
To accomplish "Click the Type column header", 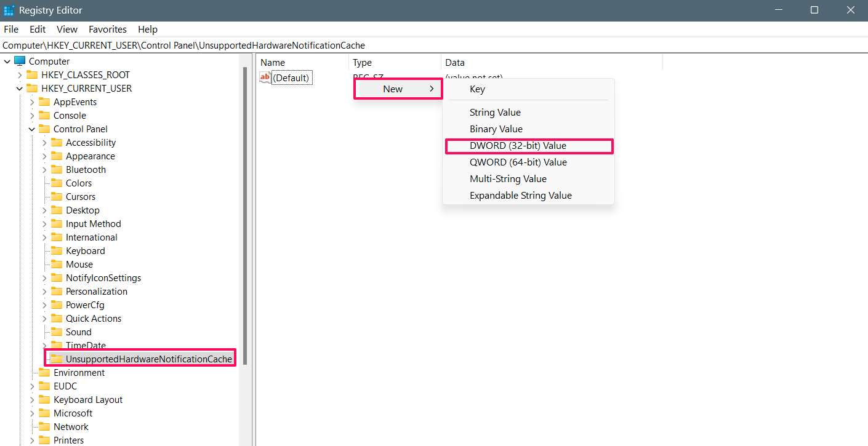I will point(395,62).
